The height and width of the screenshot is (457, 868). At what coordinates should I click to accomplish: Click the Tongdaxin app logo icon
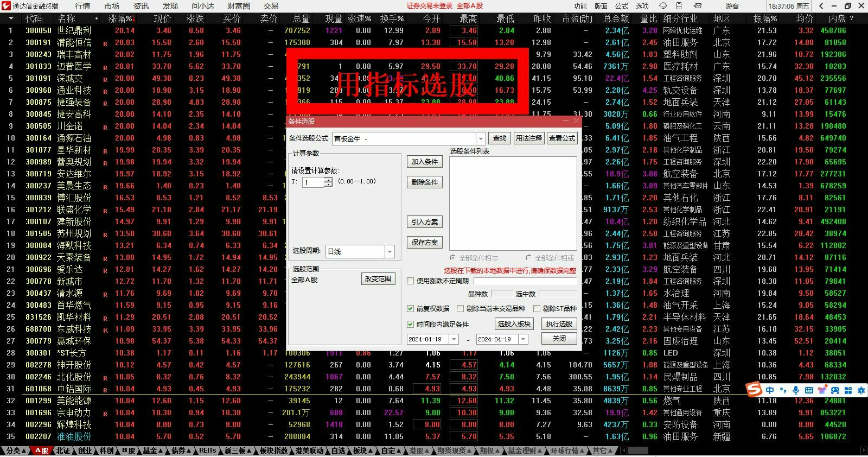point(6,6)
